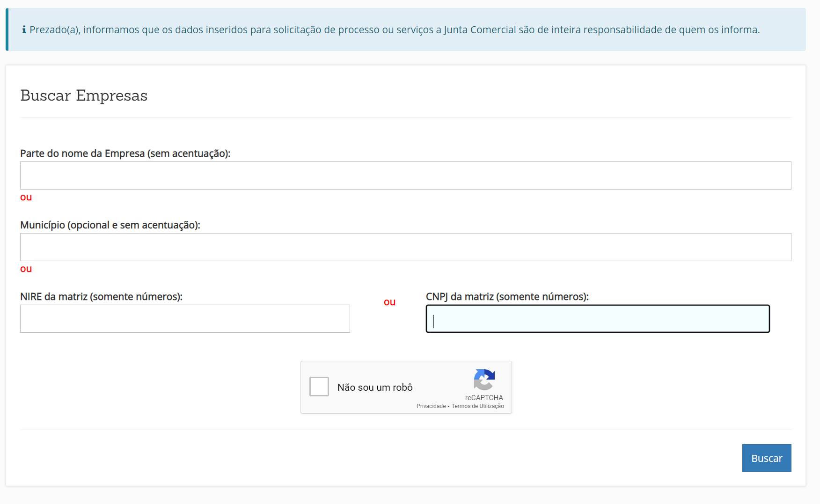Click the "Não sou um robô" text

375,387
